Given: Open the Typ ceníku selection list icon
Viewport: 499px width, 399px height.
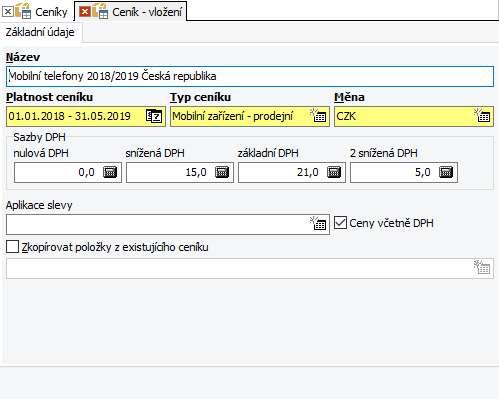Looking at the screenshot, I should pos(318,115).
